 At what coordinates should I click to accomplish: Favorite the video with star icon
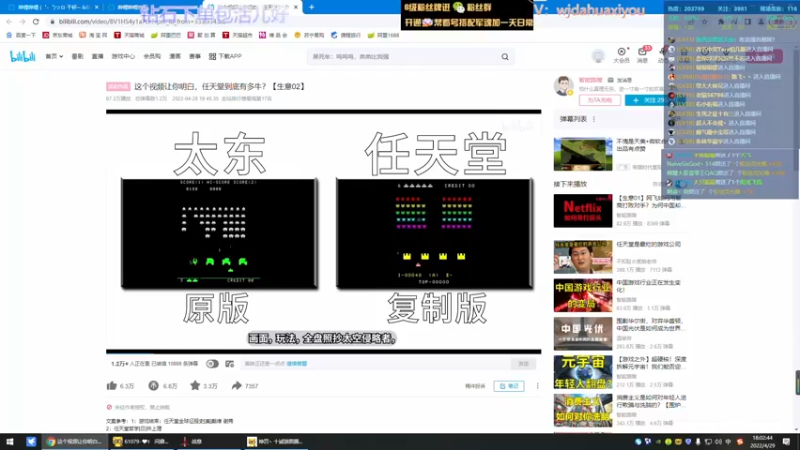tap(195, 386)
